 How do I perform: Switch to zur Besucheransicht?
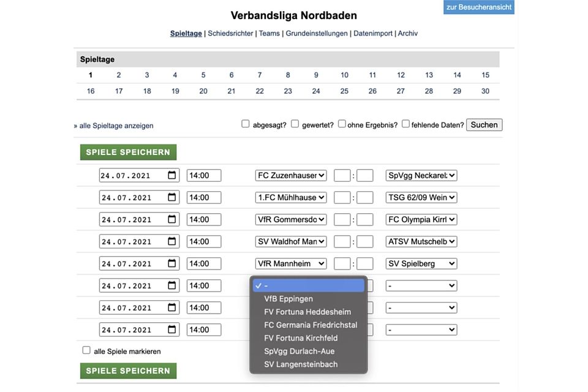tap(478, 7)
